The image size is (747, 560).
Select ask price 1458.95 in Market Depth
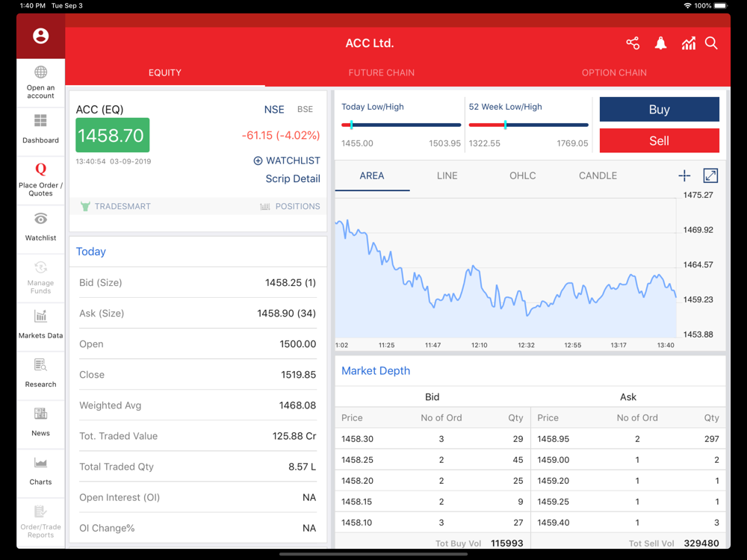coord(553,439)
